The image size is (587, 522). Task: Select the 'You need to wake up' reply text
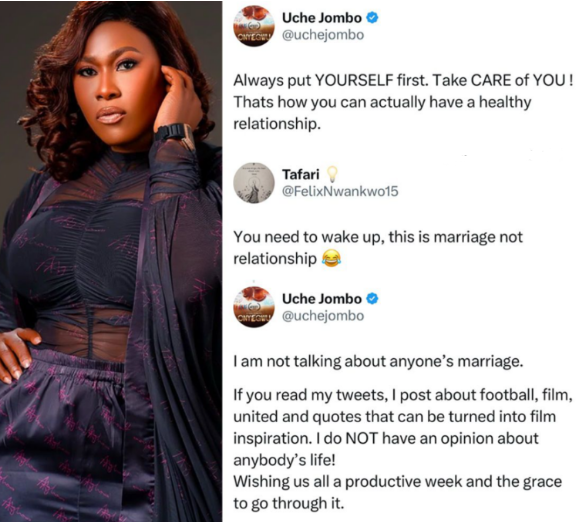tap(378, 248)
